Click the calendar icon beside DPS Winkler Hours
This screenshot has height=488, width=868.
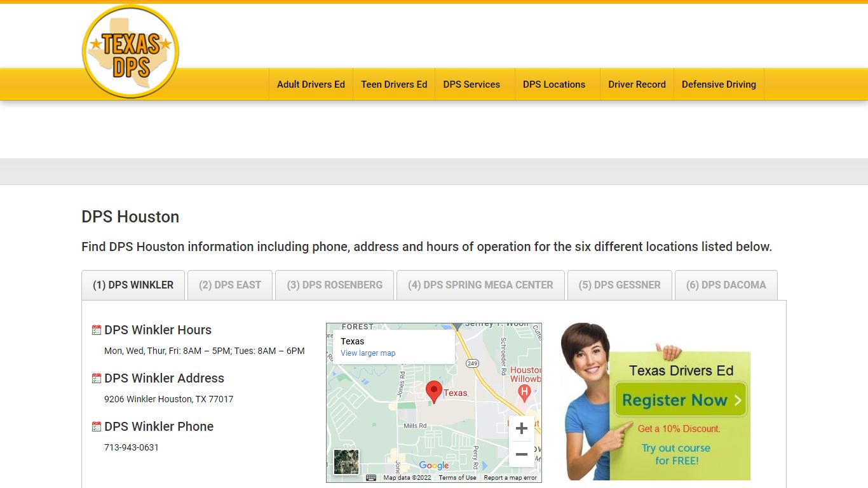click(97, 330)
